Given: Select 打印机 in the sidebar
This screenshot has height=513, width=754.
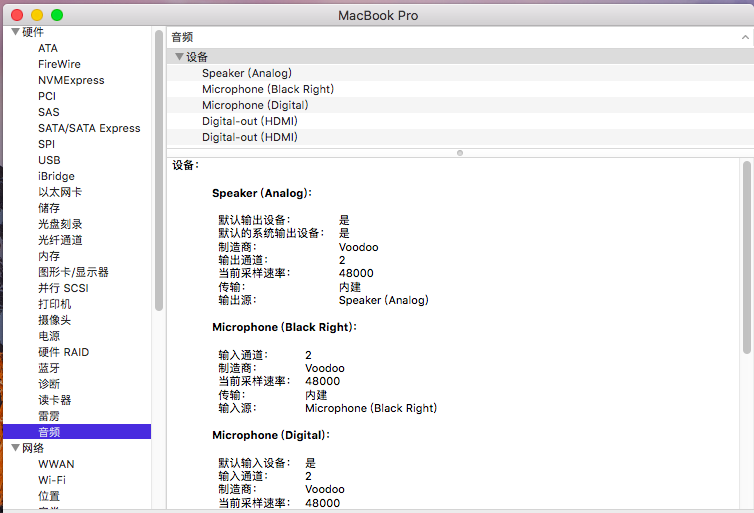Looking at the screenshot, I should (54, 304).
